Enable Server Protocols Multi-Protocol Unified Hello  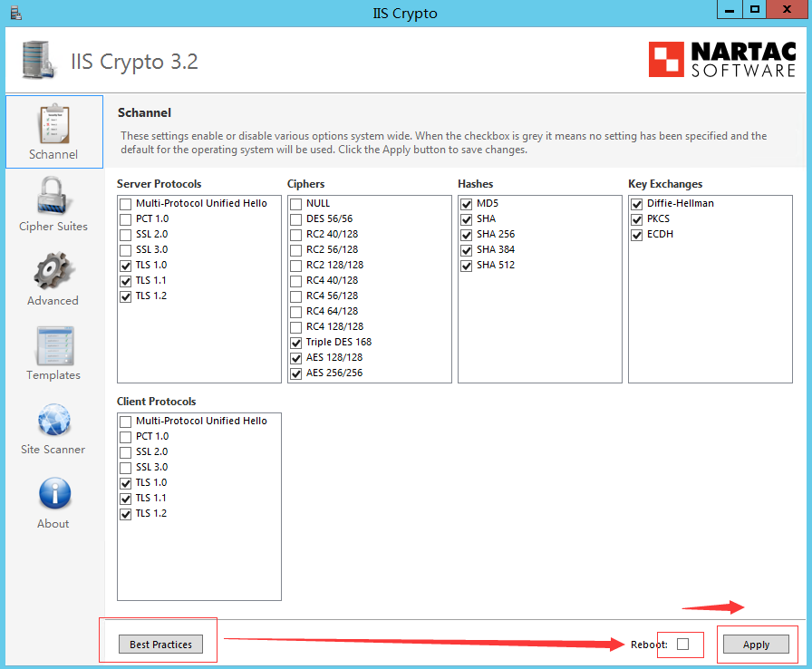[x=125, y=204]
